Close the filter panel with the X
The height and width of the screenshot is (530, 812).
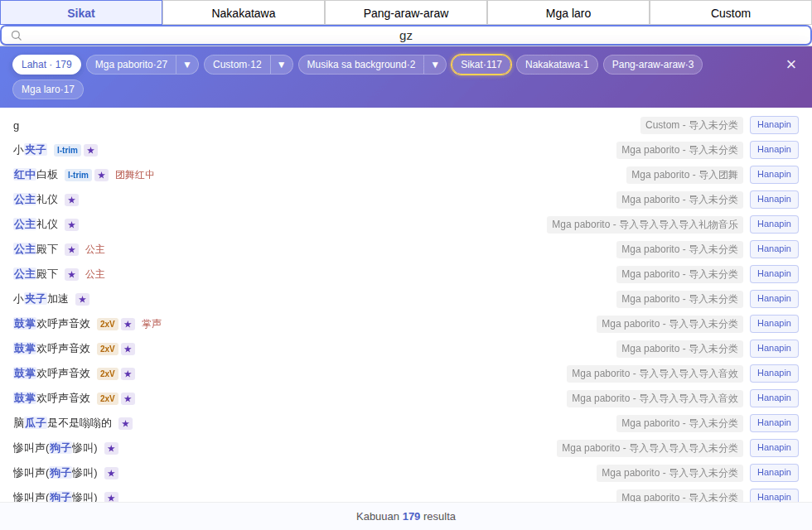tap(790, 65)
